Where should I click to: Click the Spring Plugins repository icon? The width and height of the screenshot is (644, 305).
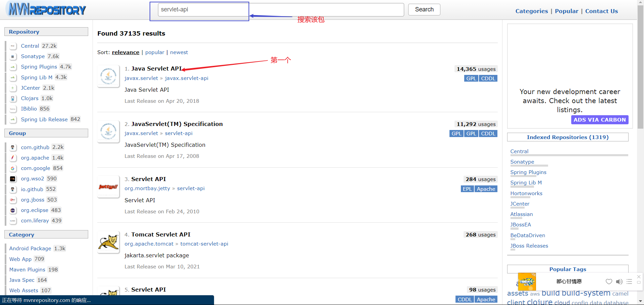(13, 67)
